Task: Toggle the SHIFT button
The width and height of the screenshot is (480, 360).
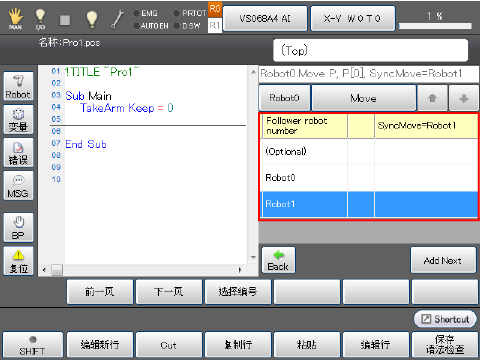Action: tap(32, 345)
